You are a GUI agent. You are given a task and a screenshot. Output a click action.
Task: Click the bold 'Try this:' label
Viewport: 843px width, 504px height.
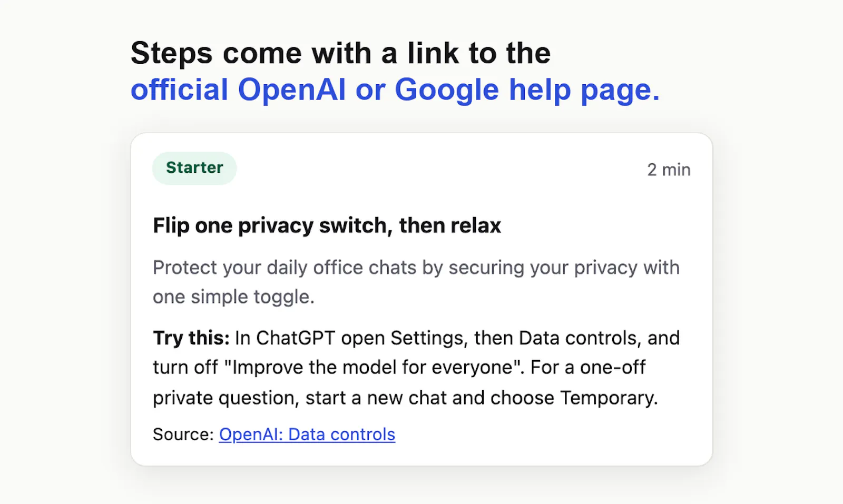pos(191,338)
